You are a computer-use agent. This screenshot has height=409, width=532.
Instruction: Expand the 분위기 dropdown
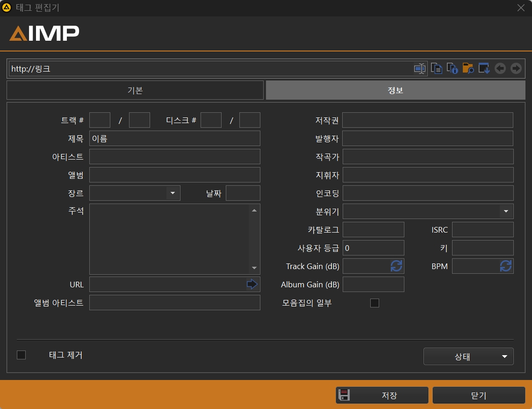506,212
